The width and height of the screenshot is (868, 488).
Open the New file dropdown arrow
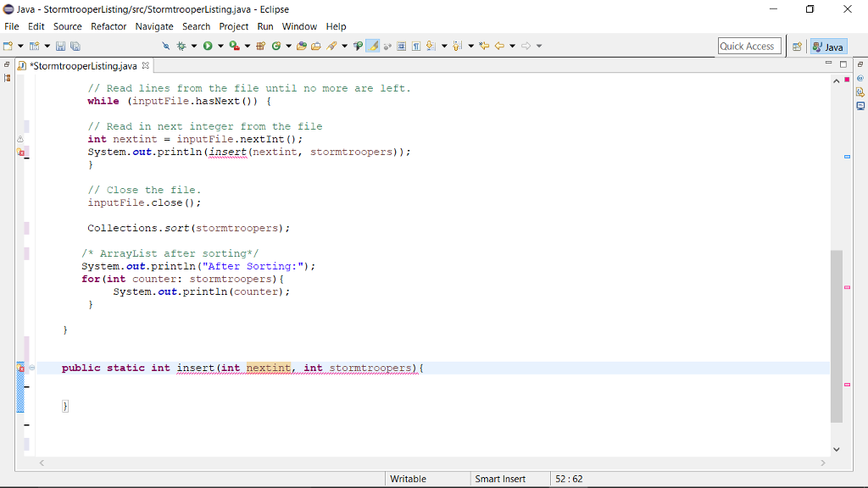click(x=20, y=46)
